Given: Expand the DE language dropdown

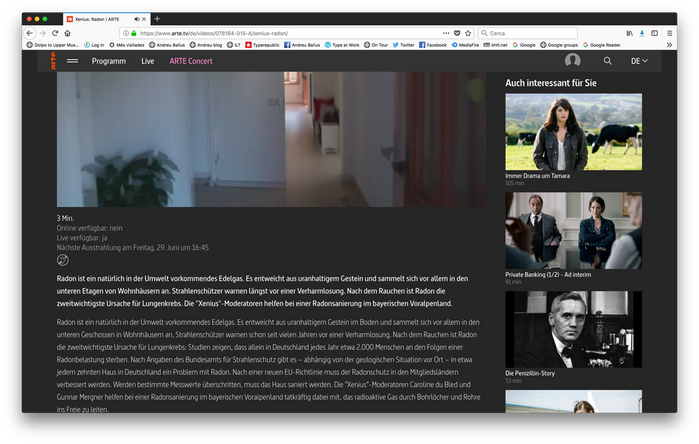Looking at the screenshot, I should [639, 61].
